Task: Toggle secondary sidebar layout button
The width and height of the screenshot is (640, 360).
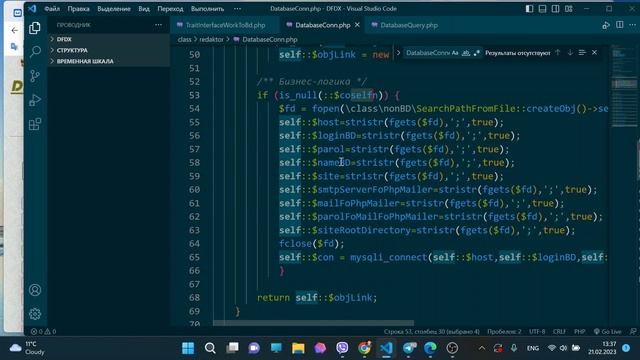Action: coord(556,9)
